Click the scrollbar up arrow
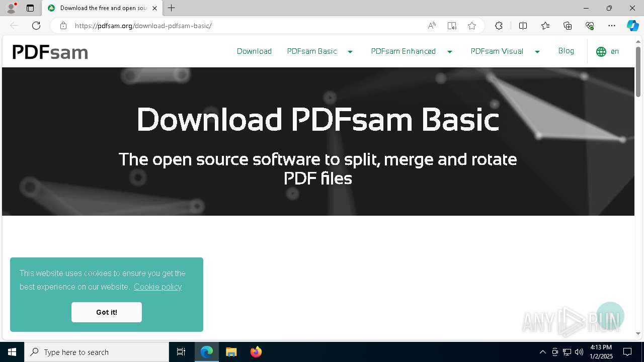This screenshot has height=362, width=644. pos(638,41)
